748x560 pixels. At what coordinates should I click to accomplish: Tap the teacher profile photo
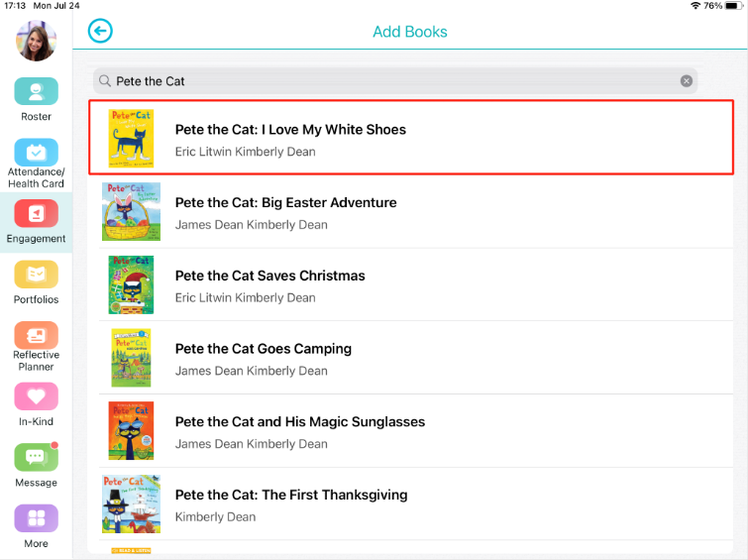[37, 41]
